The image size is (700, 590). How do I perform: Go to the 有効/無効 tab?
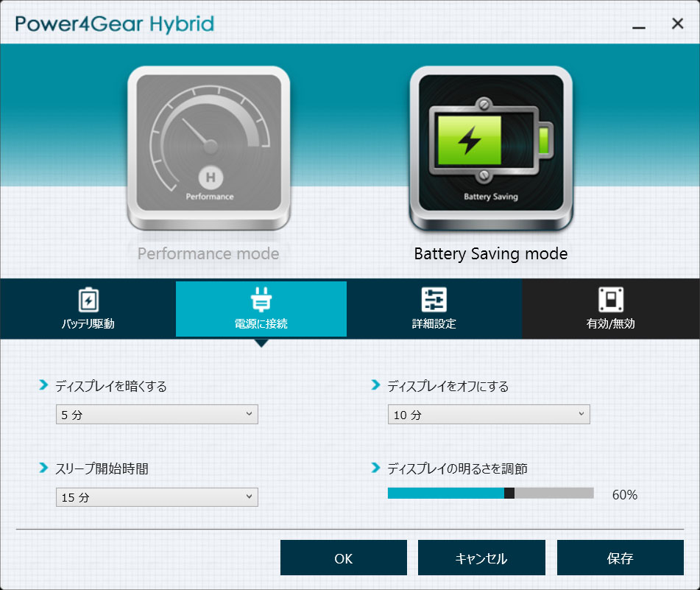coord(611,309)
